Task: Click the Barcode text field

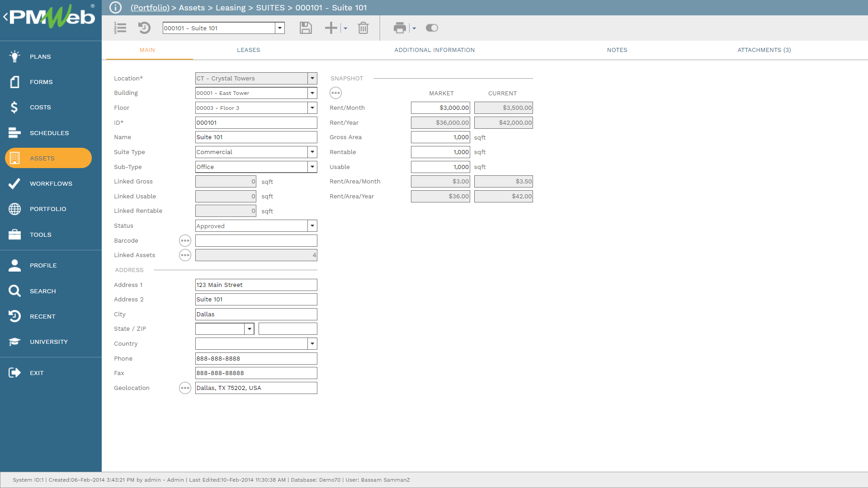Action: [256, 241]
